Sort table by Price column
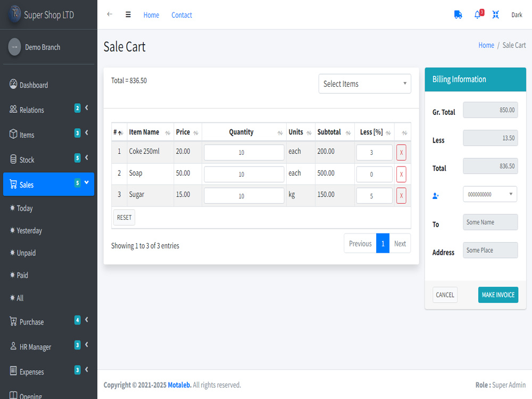The width and height of the screenshot is (532, 399). coord(188,132)
